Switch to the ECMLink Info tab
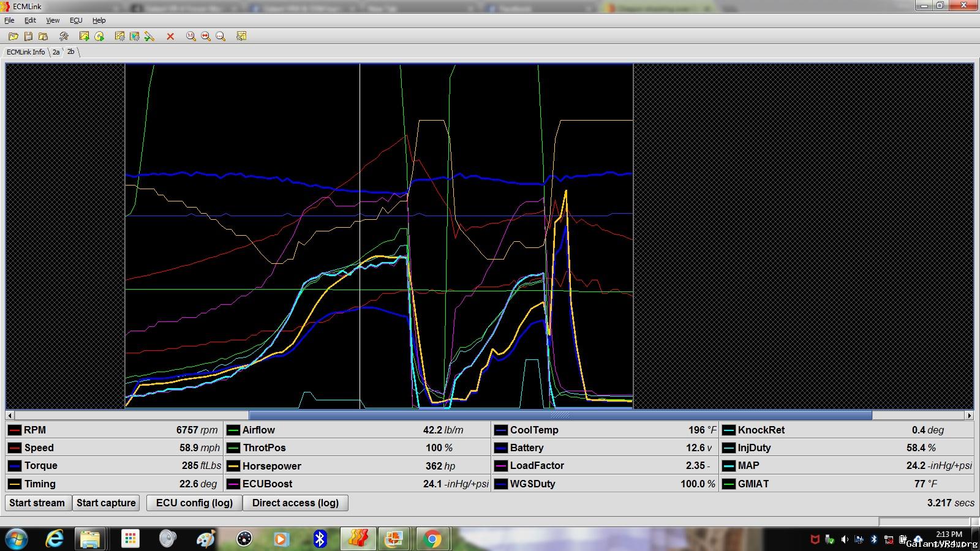Viewport: 980px width, 551px height. [26, 52]
